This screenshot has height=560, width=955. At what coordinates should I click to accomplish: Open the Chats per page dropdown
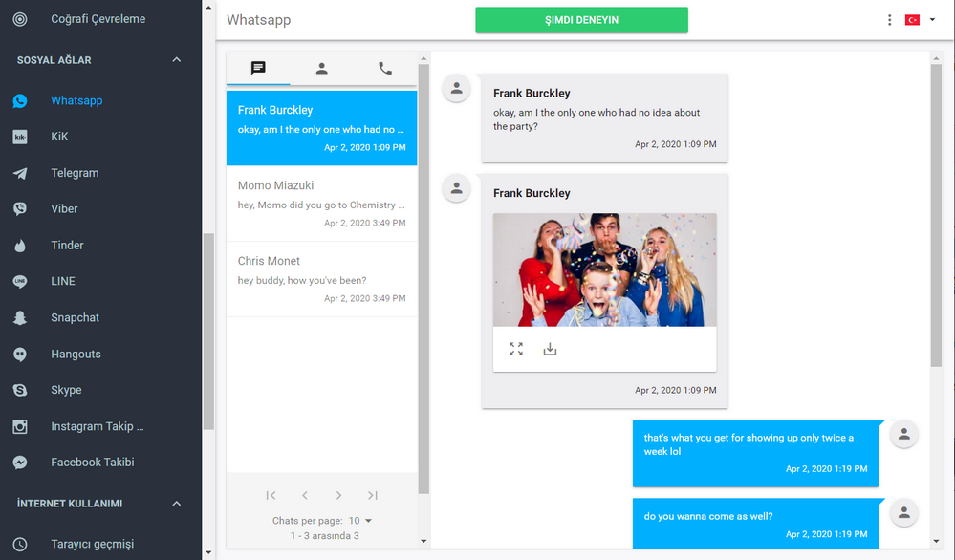[x=360, y=521]
